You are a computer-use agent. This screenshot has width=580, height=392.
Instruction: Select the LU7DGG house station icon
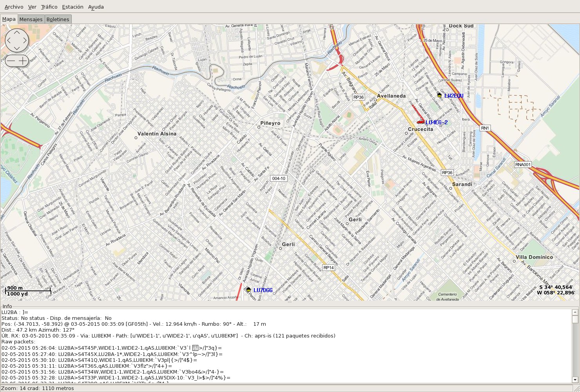(248, 290)
